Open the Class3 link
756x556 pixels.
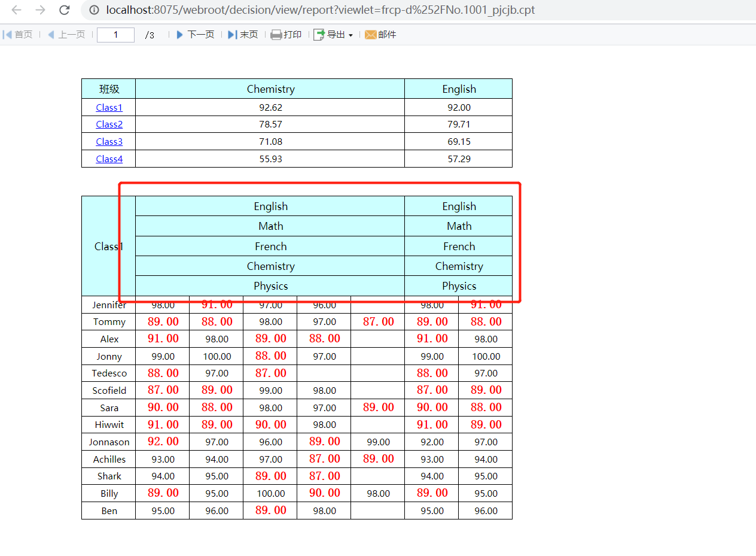click(x=109, y=142)
